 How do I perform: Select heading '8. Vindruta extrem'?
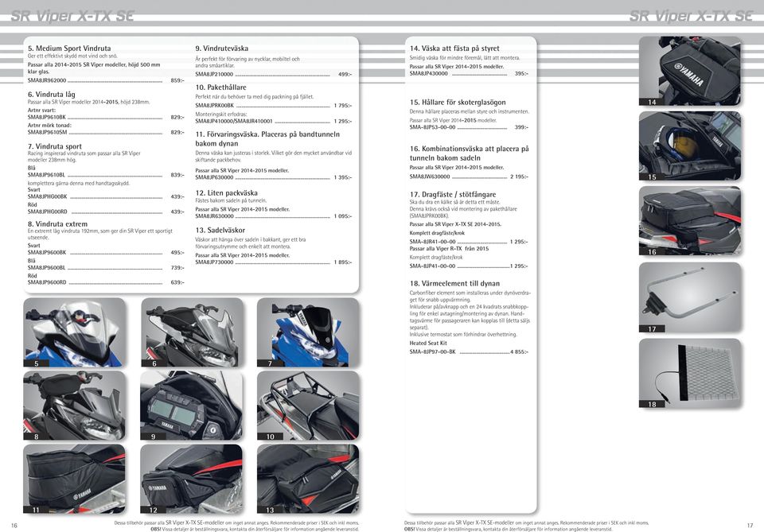[x=57, y=224]
